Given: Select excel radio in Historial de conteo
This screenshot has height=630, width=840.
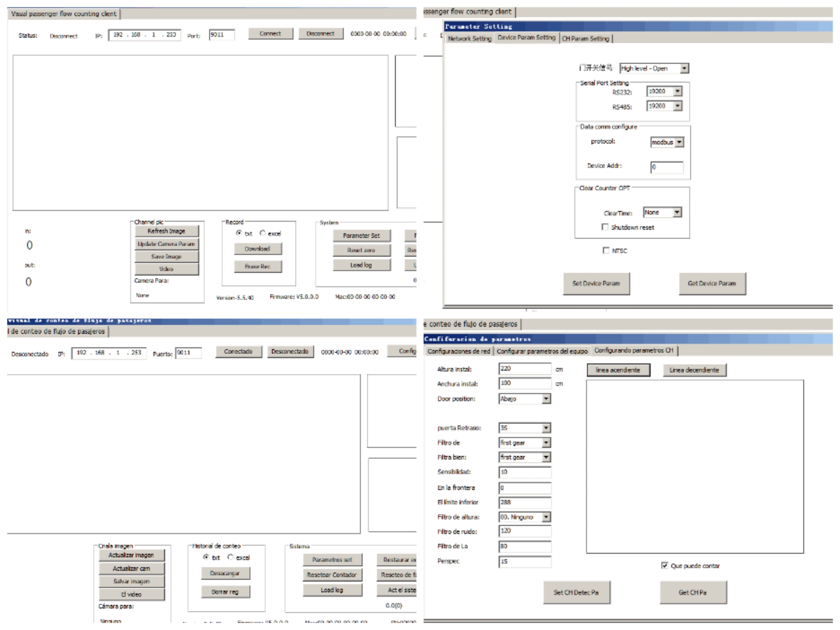Looking at the screenshot, I should [x=230, y=557].
